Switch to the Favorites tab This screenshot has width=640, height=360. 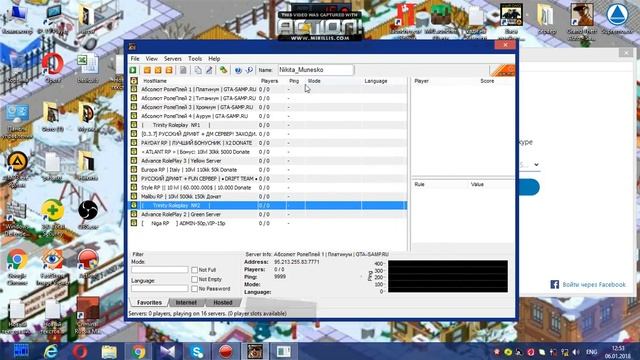(x=149, y=302)
